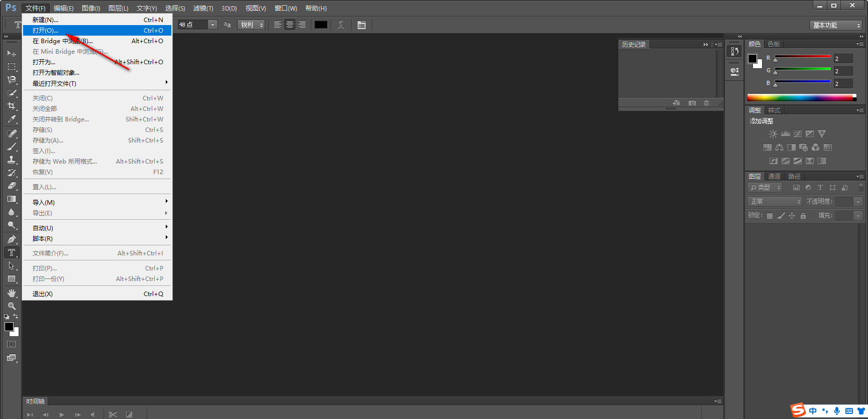This screenshot has height=419, width=868.
Task: Click 打开(O)... in File menu
Action: pos(97,31)
